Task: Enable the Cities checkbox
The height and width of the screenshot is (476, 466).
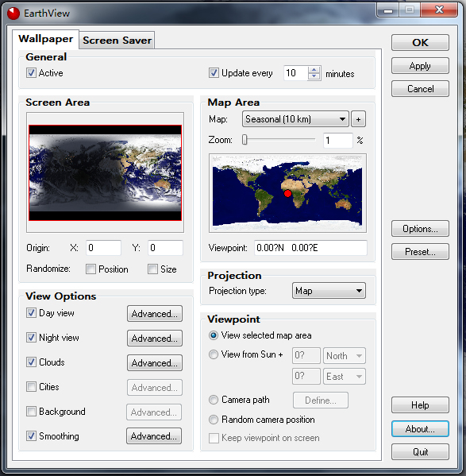Action: (31, 386)
